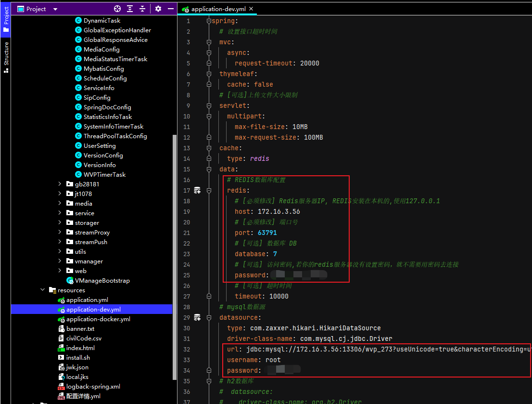Select GlobalResponseAdvice class
Image resolution: width=532 pixels, height=404 pixels.
point(115,40)
